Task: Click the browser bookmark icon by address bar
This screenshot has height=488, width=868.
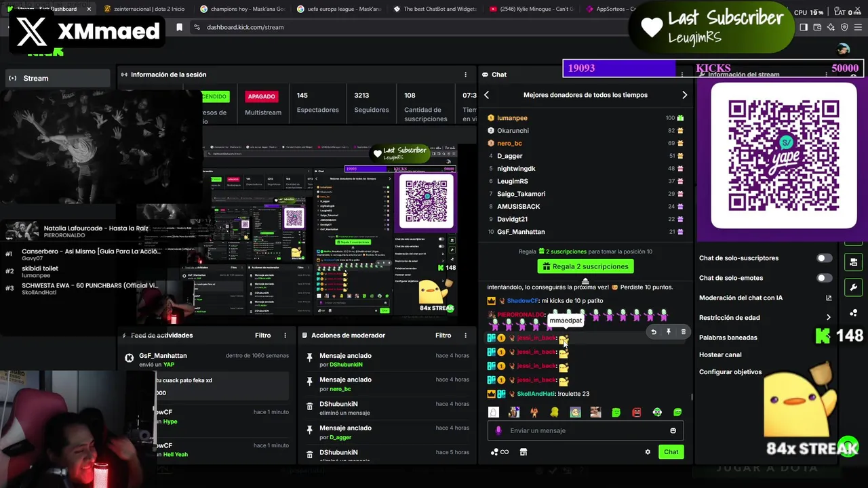Action: (179, 27)
